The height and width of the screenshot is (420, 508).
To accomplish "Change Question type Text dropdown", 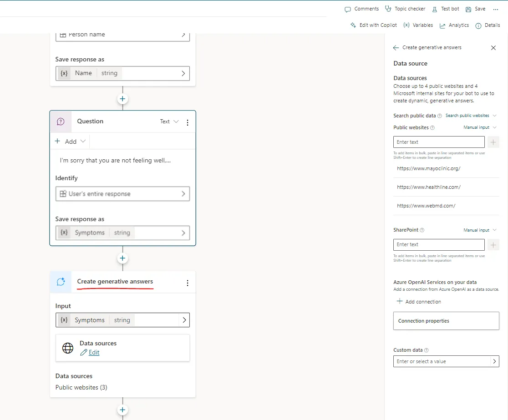I will coord(169,121).
